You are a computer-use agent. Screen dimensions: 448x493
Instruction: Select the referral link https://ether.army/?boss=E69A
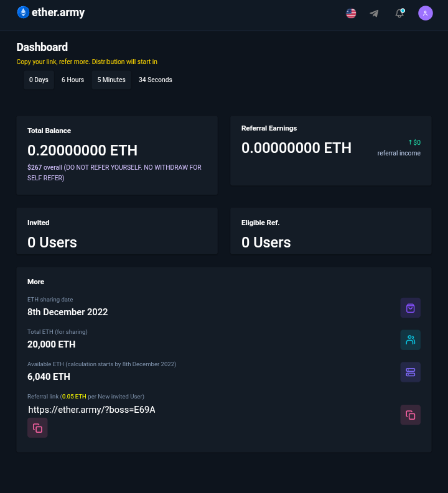tap(91, 410)
